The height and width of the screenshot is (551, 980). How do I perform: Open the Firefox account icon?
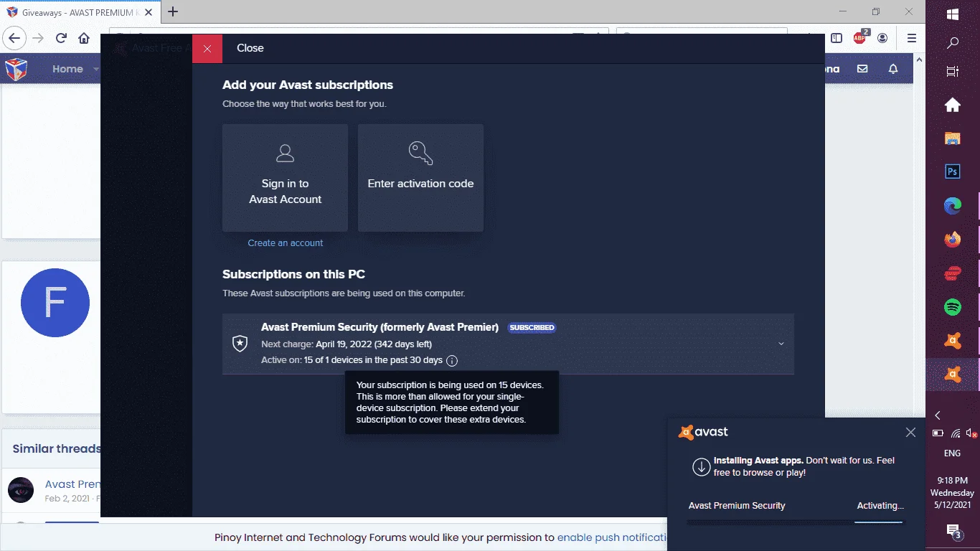coord(882,38)
